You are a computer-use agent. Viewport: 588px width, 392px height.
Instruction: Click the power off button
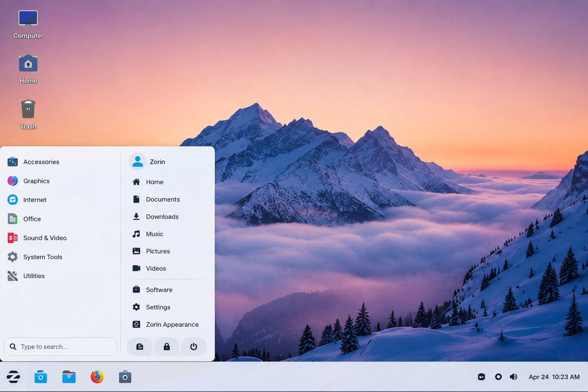(194, 346)
